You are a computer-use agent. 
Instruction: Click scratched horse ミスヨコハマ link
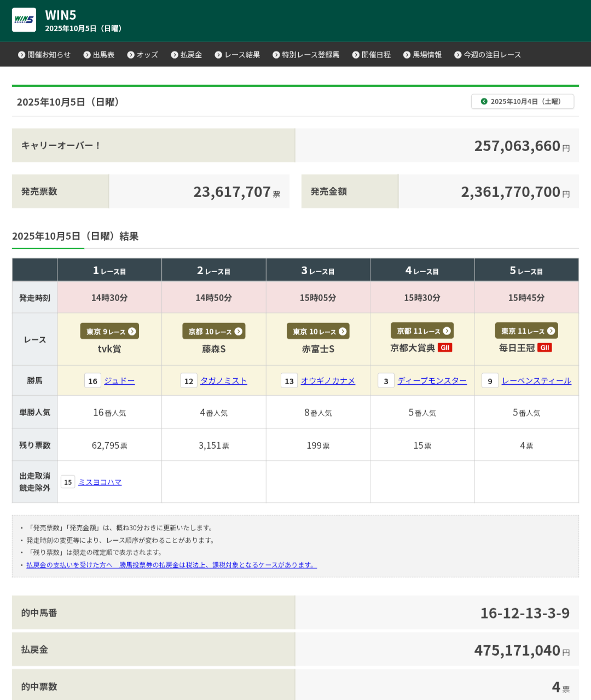[x=100, y=482]
